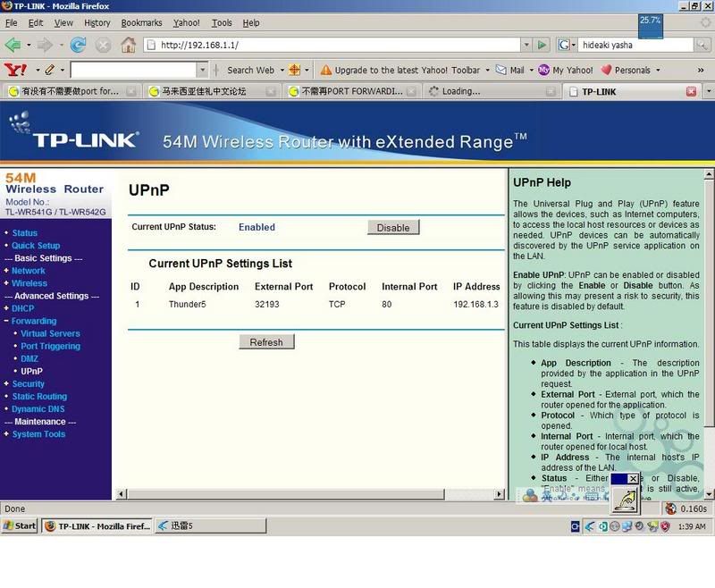Open Port Triggering link
Viewport: 715px width, 588px height.
(51, 346)
